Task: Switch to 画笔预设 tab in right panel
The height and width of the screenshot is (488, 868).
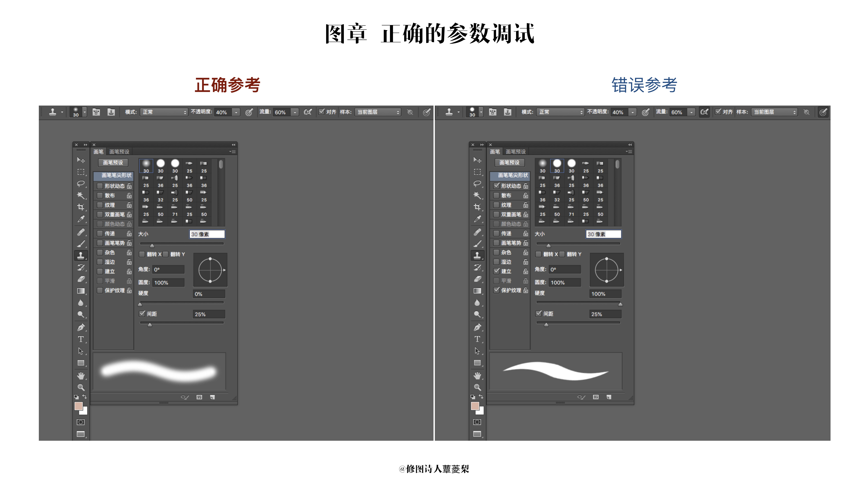Action: coord(516,152)
